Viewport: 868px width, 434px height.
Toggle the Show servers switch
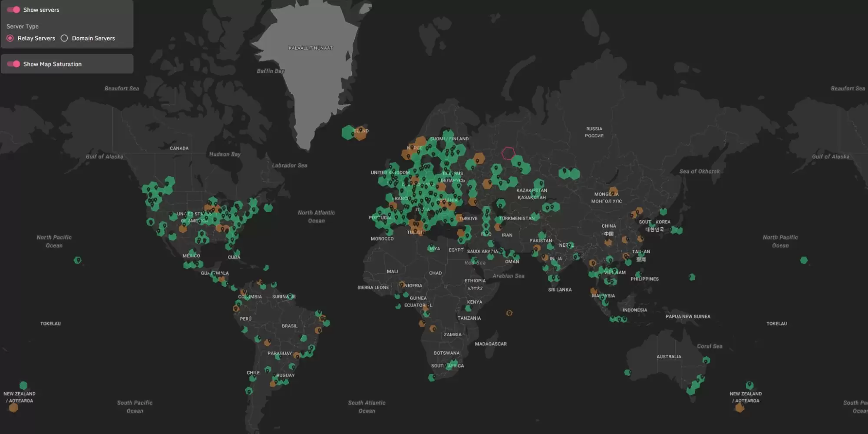pos(13,10)
